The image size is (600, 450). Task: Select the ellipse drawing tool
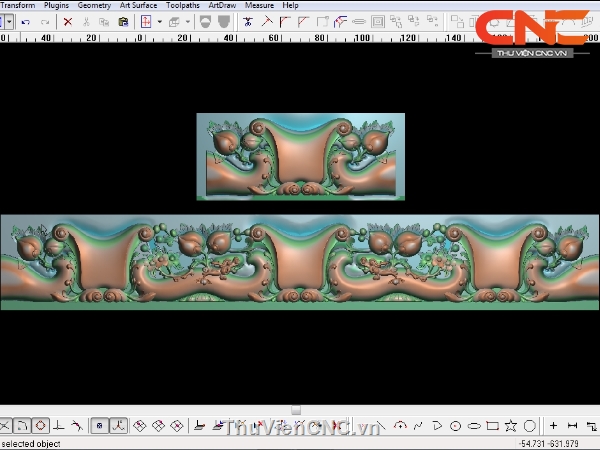(475, 426)
